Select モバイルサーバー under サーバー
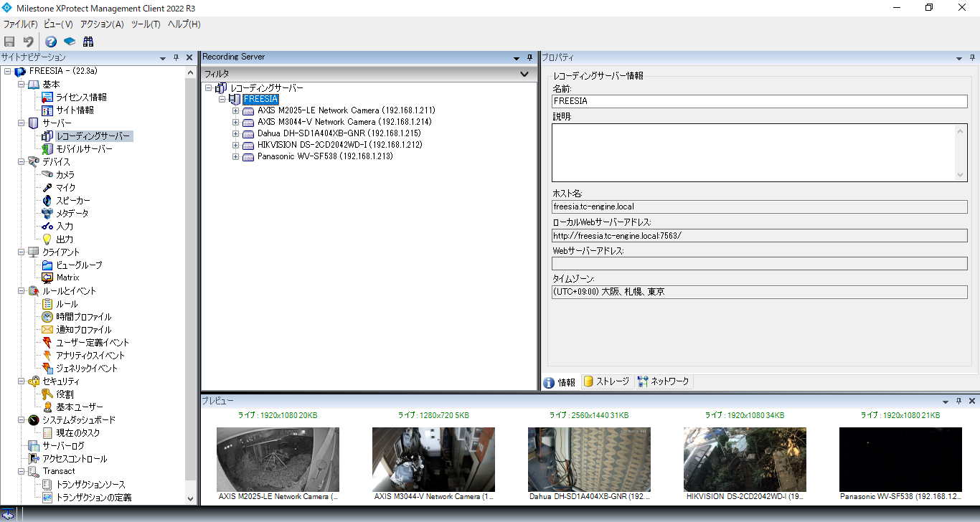Image resolution: width=980 pixels, height=522 pixels. point(84,149)
